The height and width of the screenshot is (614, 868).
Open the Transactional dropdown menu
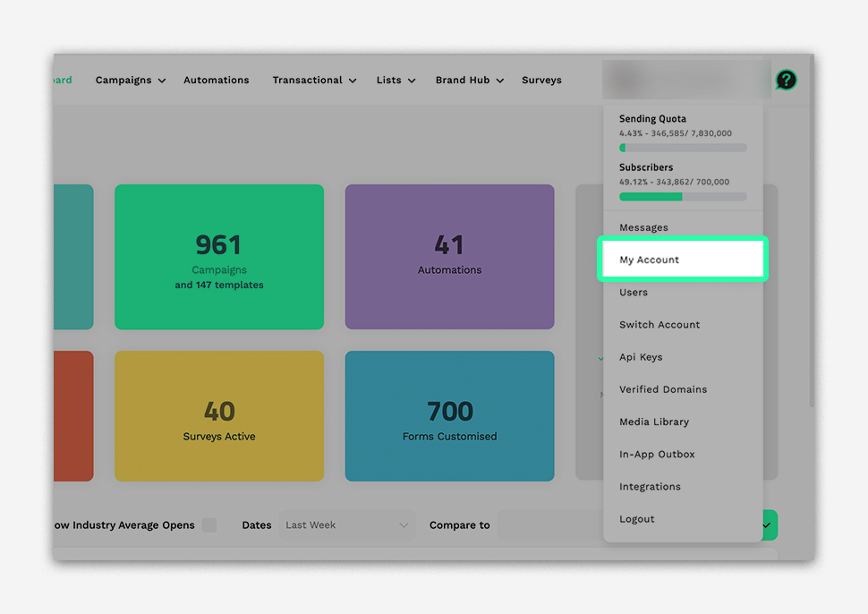[314, 81]
